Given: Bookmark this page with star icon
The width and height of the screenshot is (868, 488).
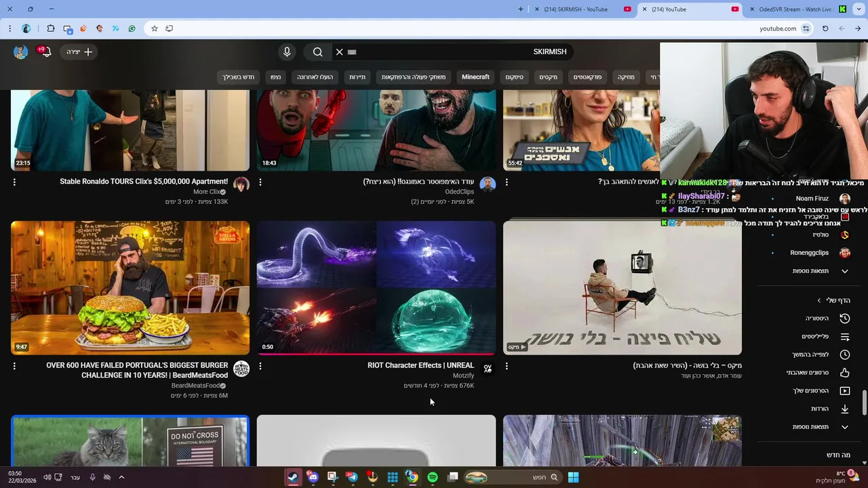Looking at the screenshot, I should coord(155,28).
